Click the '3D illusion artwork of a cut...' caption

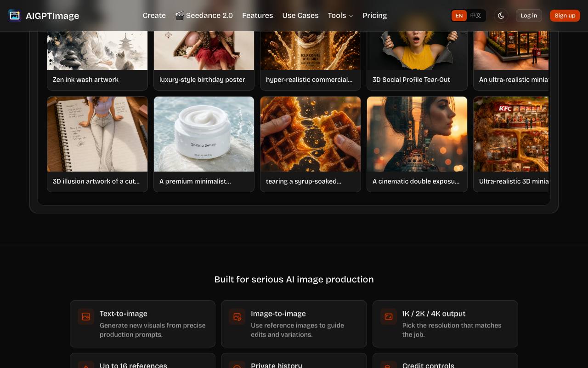[x=96, y=181]
